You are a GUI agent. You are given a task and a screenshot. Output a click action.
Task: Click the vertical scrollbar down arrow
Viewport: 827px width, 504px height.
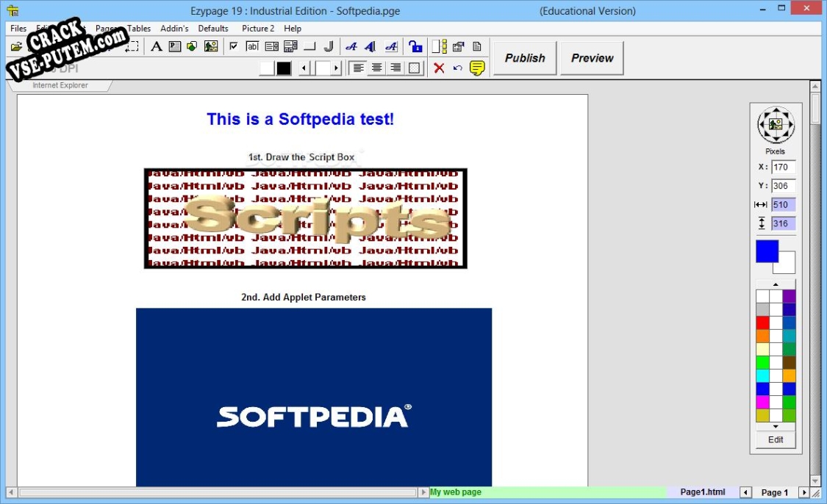[x=815, y=480]
